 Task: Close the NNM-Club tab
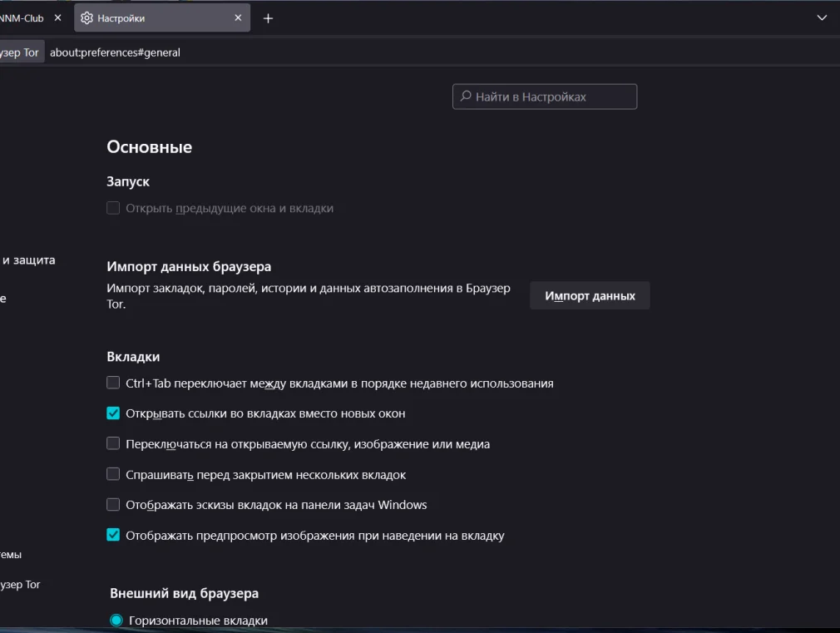(57, 17)
